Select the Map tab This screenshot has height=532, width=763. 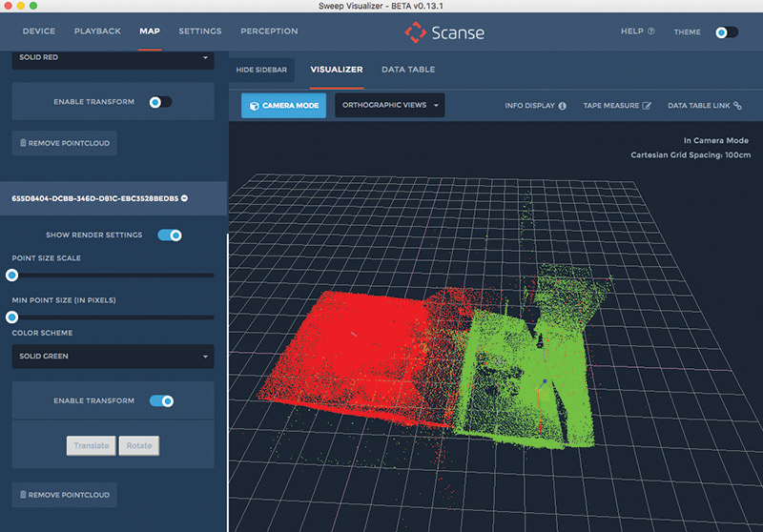click(x=150, y=31)
